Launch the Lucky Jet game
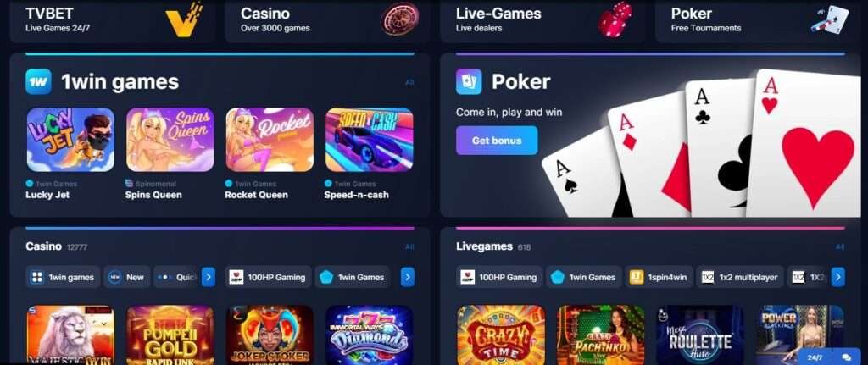The width and height of the screenshot is (868, 365). [x=70, y=140]
